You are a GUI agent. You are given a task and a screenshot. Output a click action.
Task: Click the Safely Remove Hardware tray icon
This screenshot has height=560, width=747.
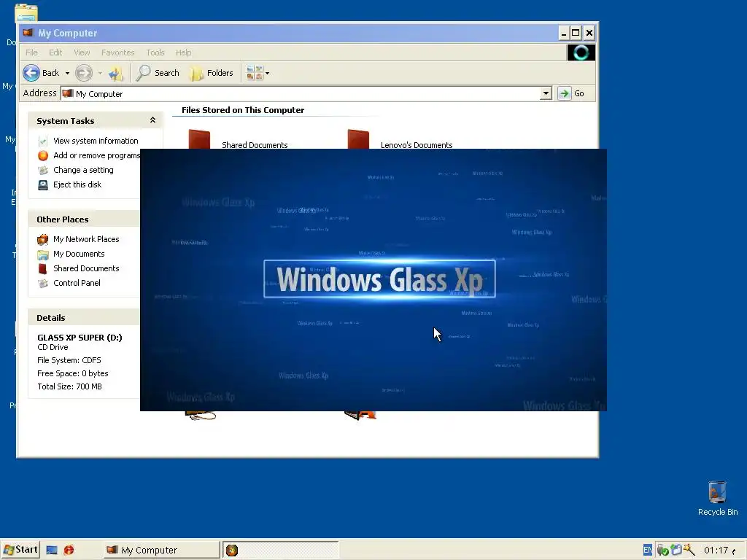(662, 551)
